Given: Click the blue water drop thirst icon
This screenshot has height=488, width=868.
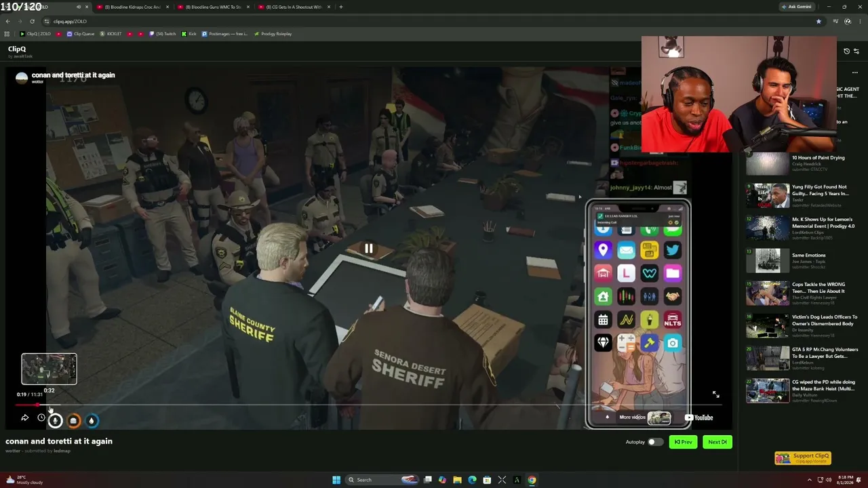Looking at the screenshot, I should point(92,421).
